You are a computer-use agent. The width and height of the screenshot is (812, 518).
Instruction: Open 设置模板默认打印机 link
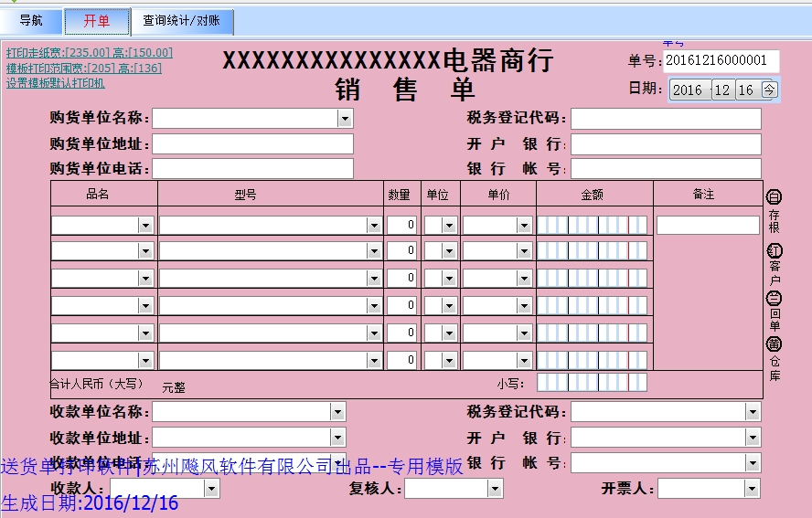tap(56, 83)
